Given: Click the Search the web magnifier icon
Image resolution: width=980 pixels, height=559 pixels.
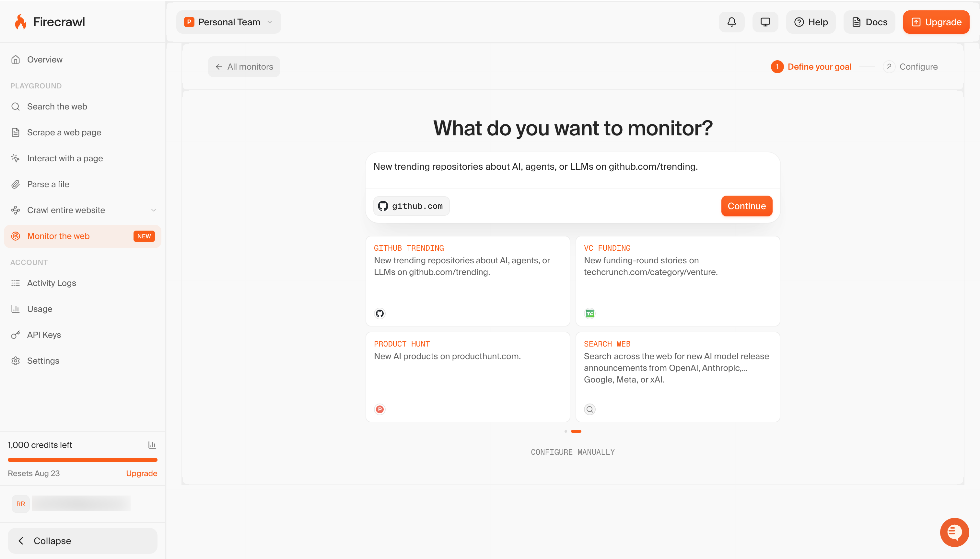Looking at the screenshot, I should coord(15,106).
